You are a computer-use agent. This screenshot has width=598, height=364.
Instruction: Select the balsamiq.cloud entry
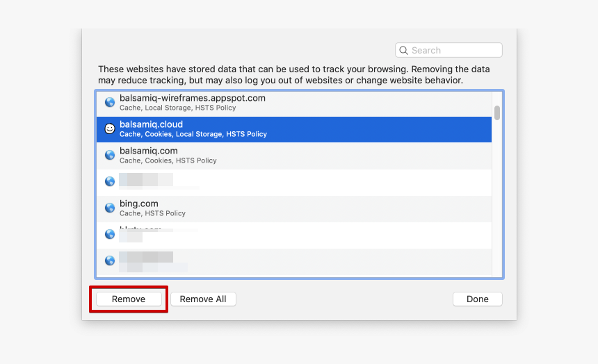point(294,130)
